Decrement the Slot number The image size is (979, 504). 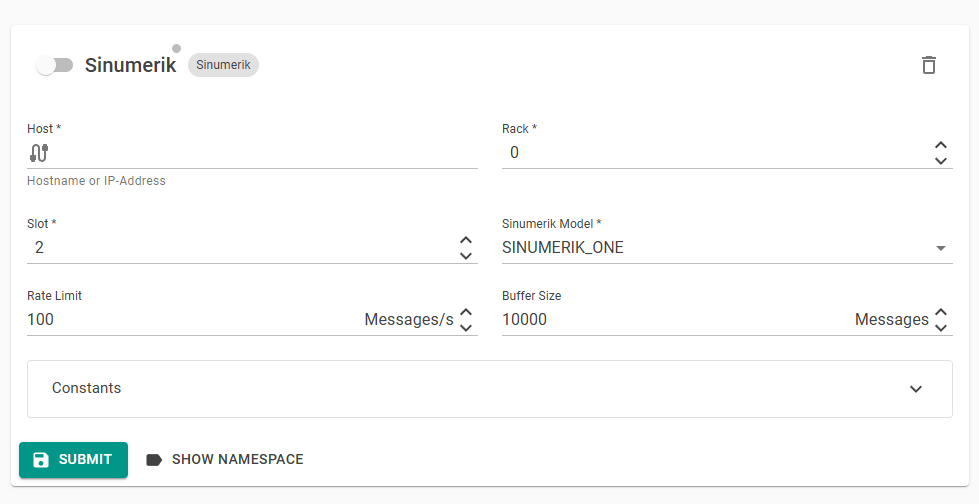465,256
